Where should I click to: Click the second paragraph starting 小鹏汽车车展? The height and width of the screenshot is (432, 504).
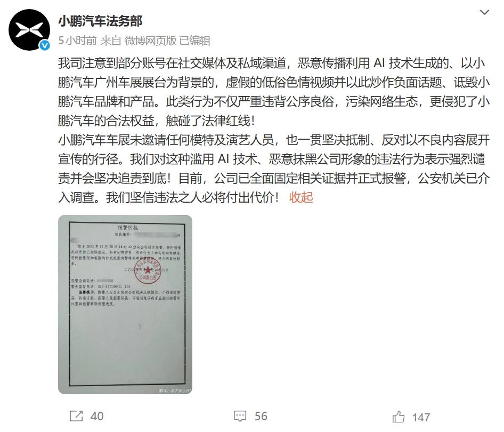coord(274,169)
